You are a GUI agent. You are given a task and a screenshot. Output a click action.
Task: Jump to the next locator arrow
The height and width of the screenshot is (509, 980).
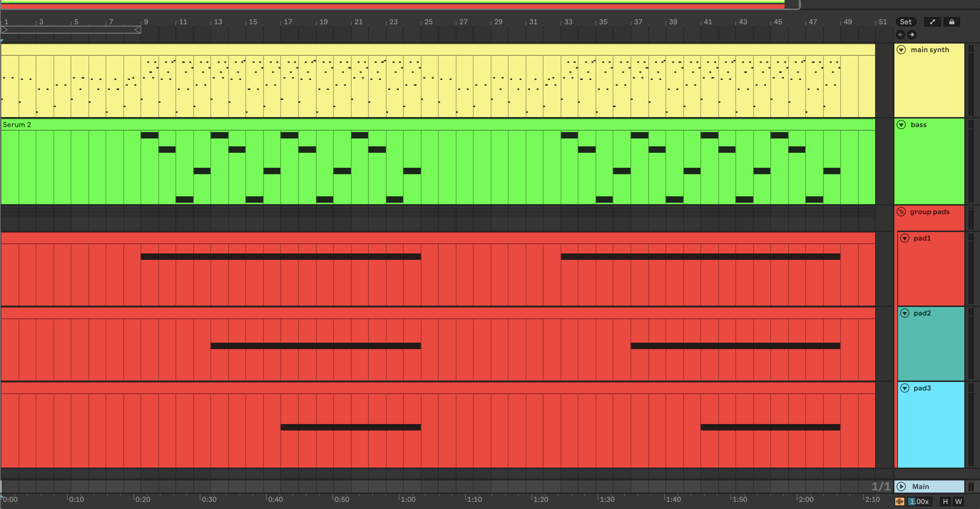point(912,35)
